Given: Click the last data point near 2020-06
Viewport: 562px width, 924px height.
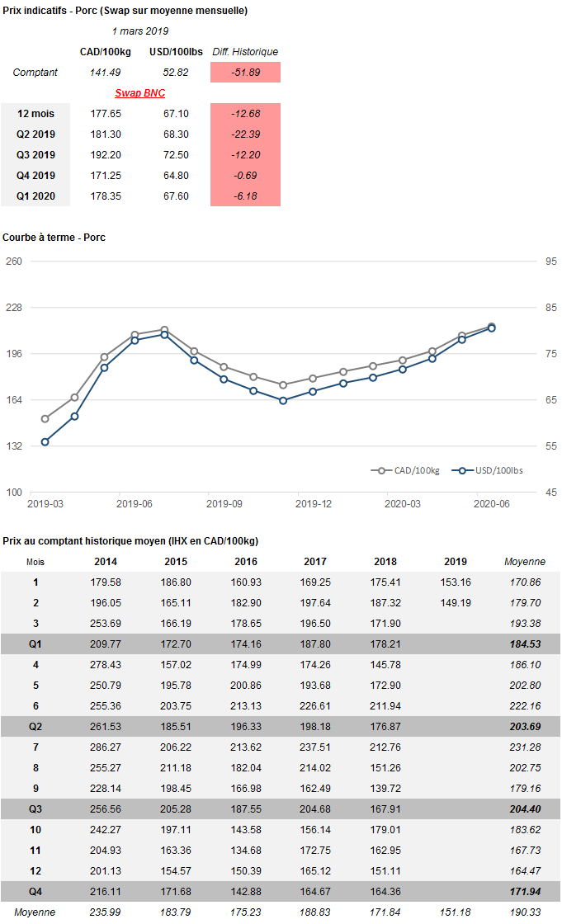Looking at the screenshot, I should (491, 328).
